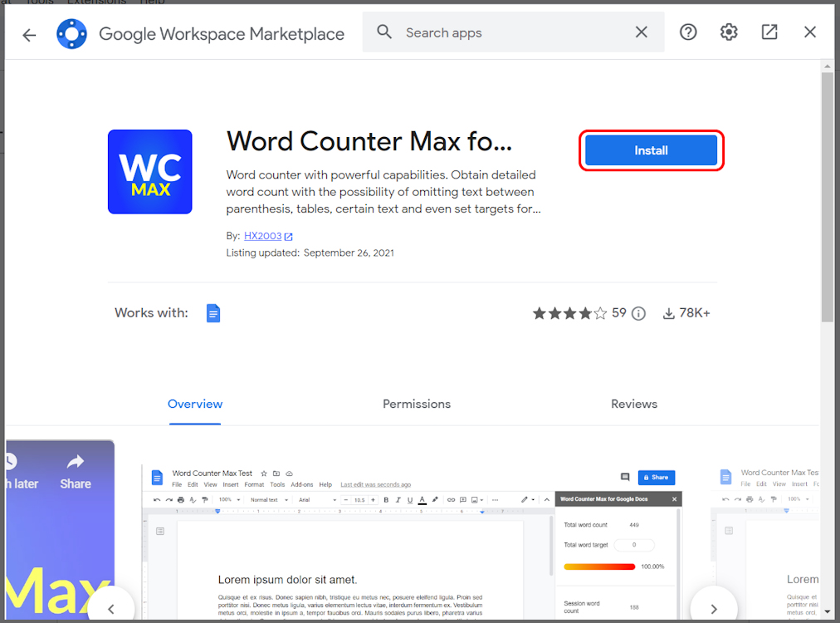Open the help question mark icon
The image size is (840, 623).
(688, 32)
